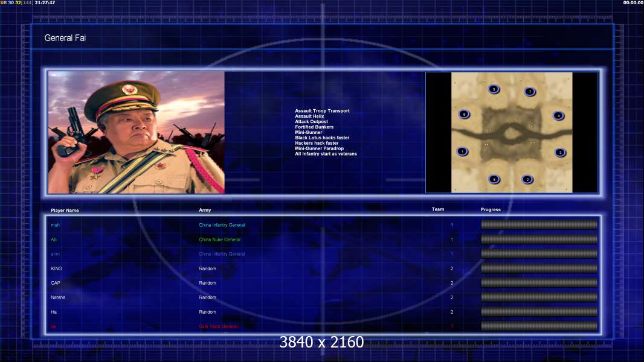The image size is (644, 362).
Task: Click player name 'Ha'
Action: (53, 312)
